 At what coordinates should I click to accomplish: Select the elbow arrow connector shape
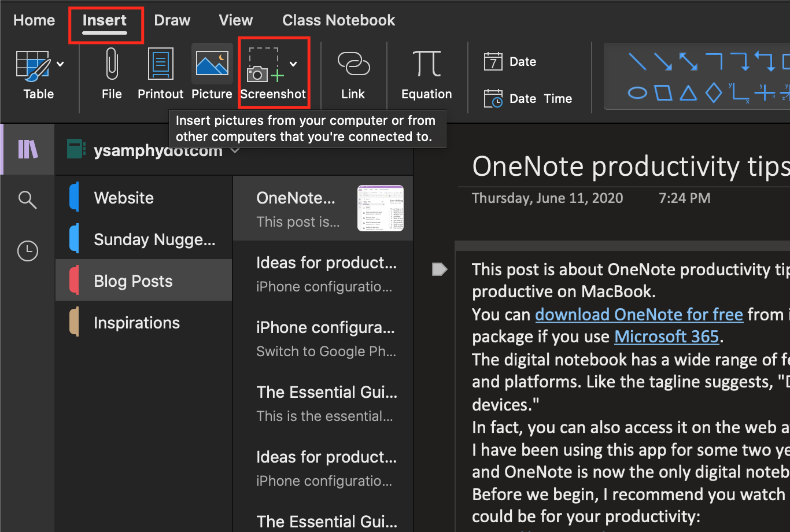click(x=740, y=61)
